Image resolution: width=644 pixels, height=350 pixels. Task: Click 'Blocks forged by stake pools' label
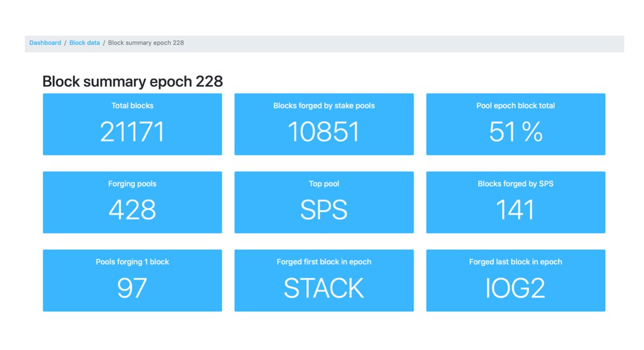point(324,106)
